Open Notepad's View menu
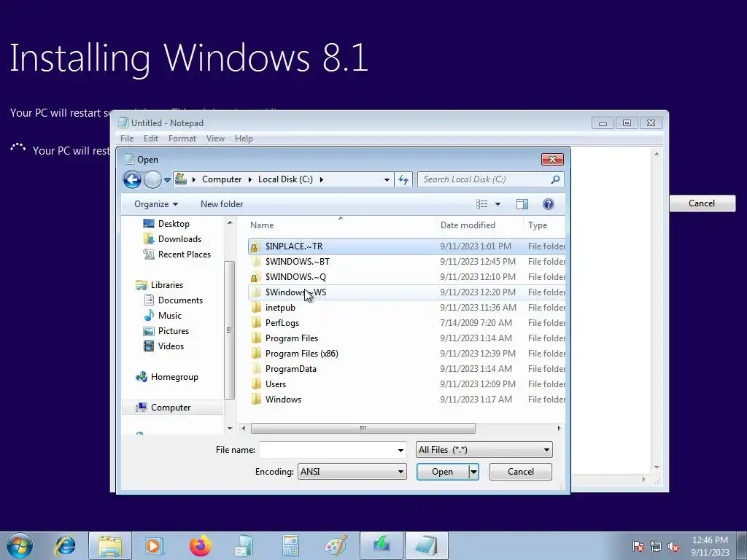Screen dimensions: 747x560 [215, 139]
